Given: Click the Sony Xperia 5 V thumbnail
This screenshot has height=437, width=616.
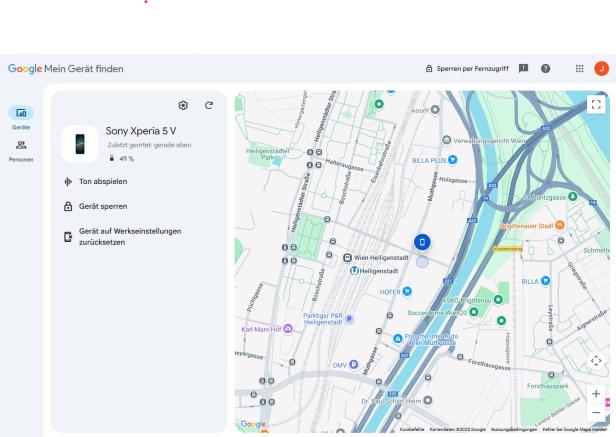Looking at the screenshot, I should pyautogui.click(x=80, y=144).
